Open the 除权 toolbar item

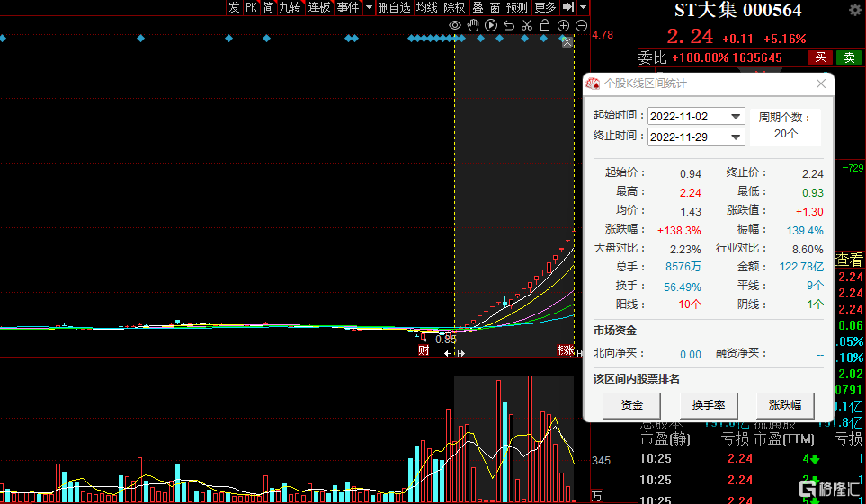coord(455,7)
